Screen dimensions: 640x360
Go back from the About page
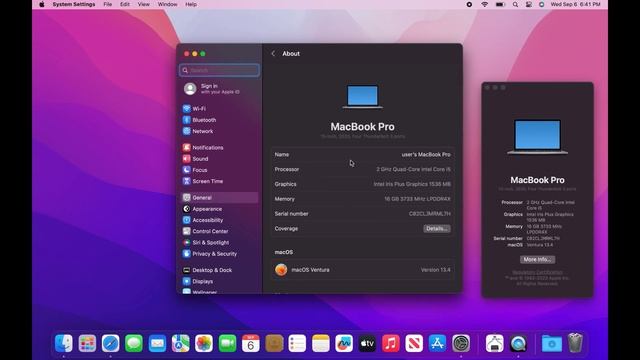(273, 53)
